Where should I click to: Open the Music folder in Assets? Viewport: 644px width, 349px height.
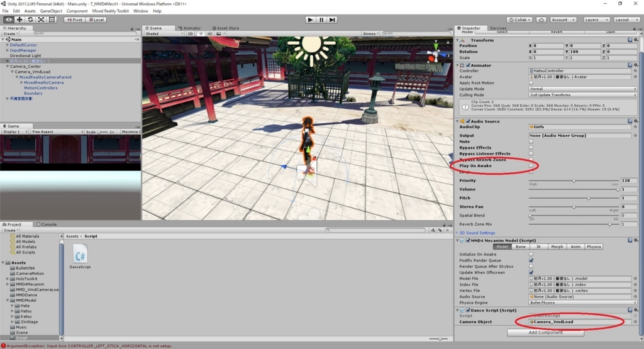[21, 327]
